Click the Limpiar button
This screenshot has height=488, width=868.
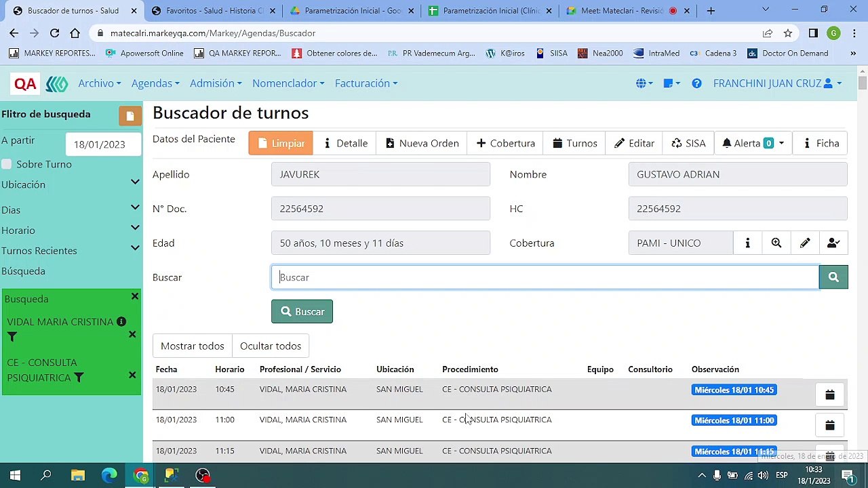coord(281,143)
